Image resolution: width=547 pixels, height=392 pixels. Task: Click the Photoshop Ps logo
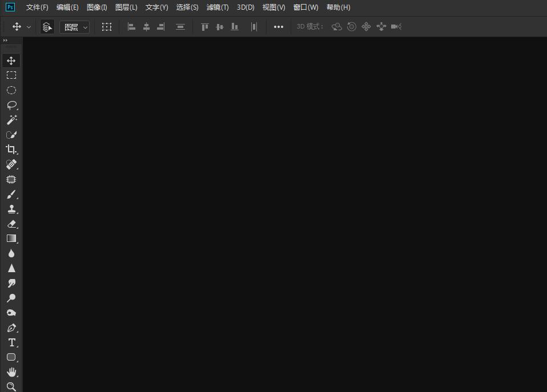point(10,7)
